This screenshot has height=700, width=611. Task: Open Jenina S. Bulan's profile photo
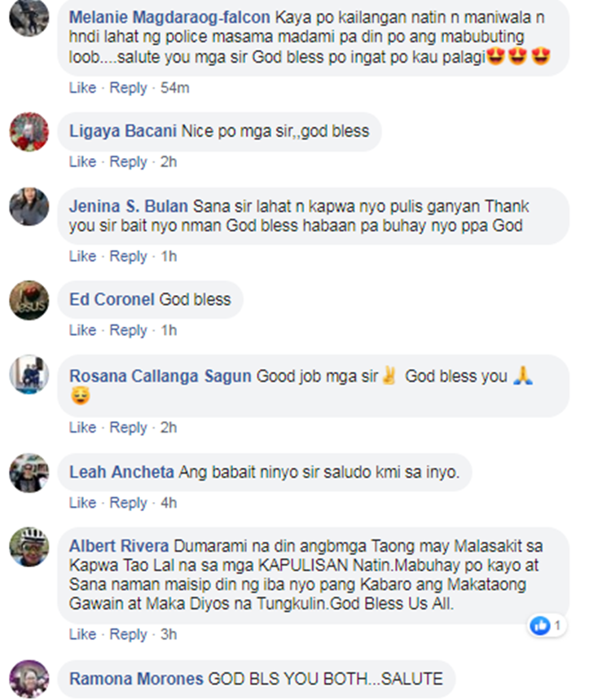tap(29, 207)
